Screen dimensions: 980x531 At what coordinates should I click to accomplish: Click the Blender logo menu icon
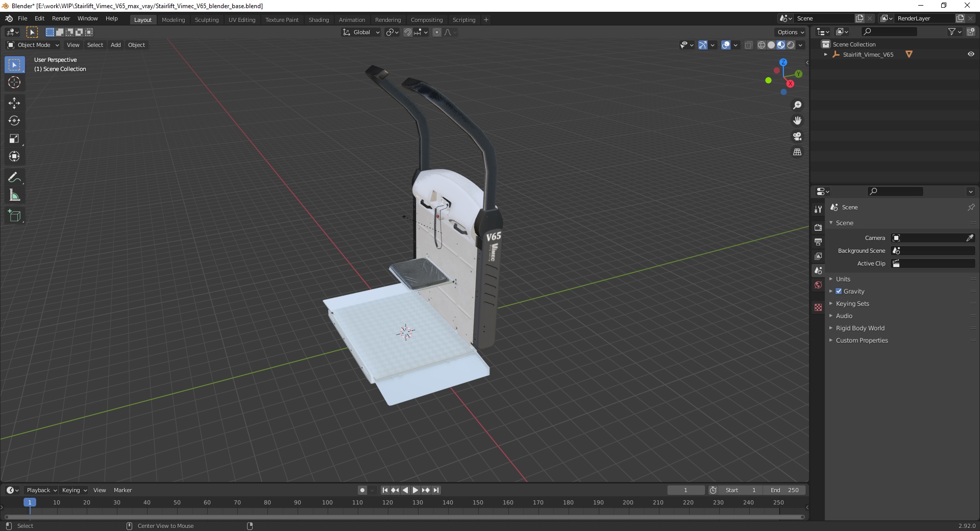click(9, 18)
